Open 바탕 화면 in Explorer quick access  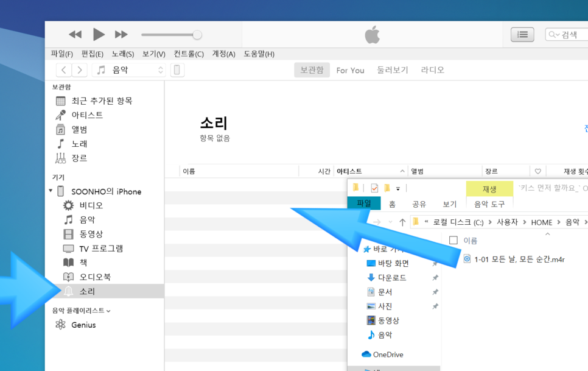tap(393, 263)
